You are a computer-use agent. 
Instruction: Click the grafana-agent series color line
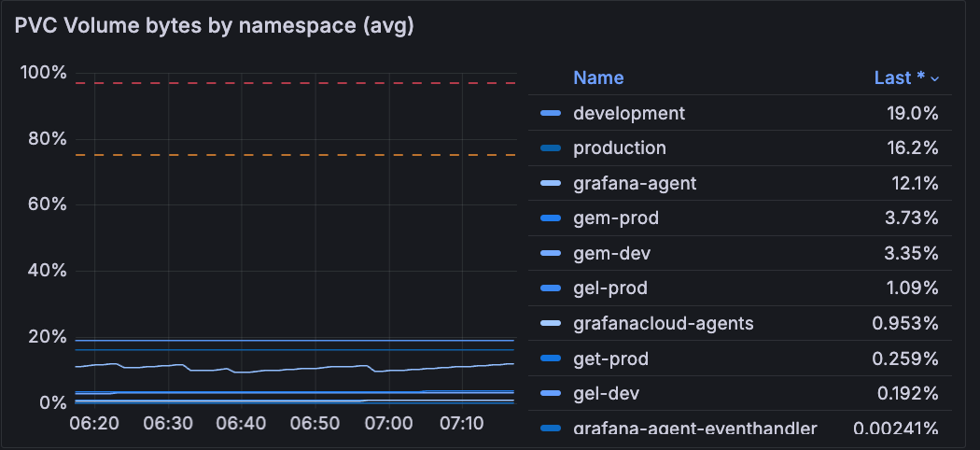coord(551,184)
